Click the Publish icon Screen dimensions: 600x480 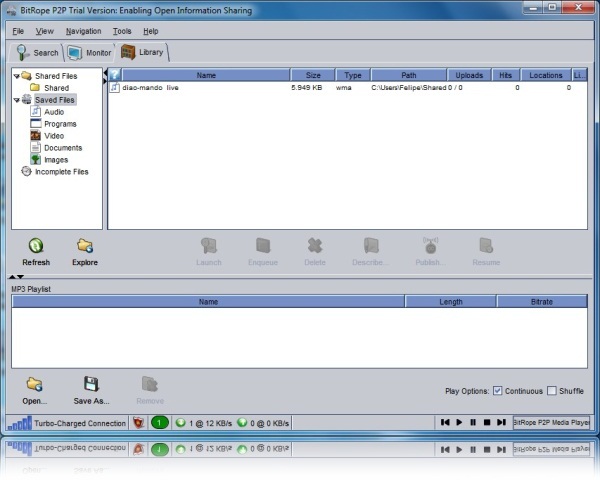click(430, 246)
